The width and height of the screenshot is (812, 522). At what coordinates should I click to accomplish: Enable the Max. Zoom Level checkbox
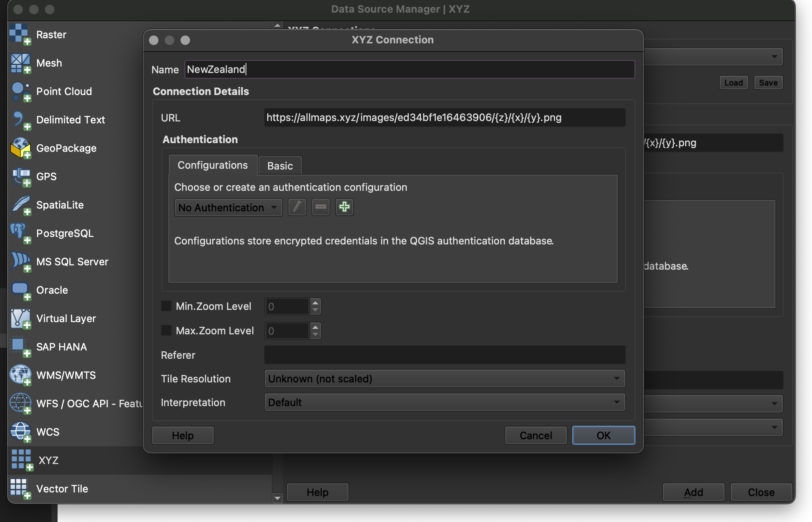click(166, 330)
